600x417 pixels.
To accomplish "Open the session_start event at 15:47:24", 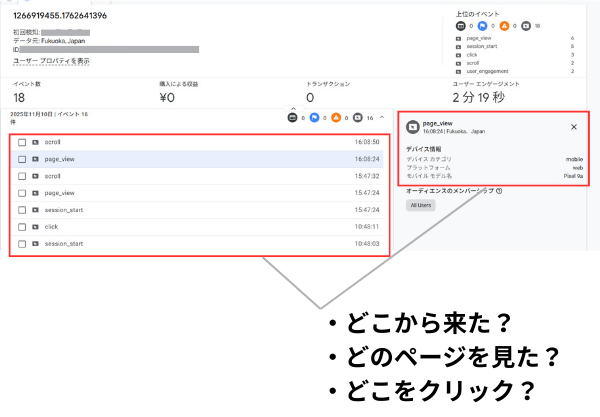I will tap(64, 210).
